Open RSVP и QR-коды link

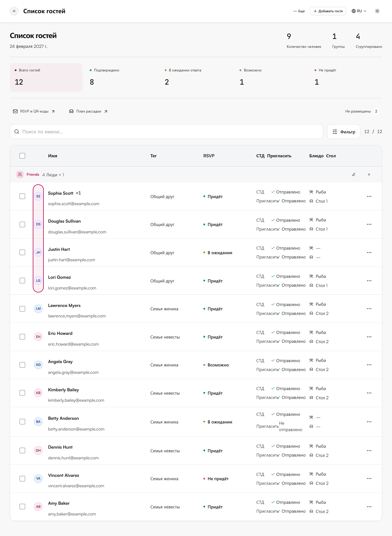34,111
